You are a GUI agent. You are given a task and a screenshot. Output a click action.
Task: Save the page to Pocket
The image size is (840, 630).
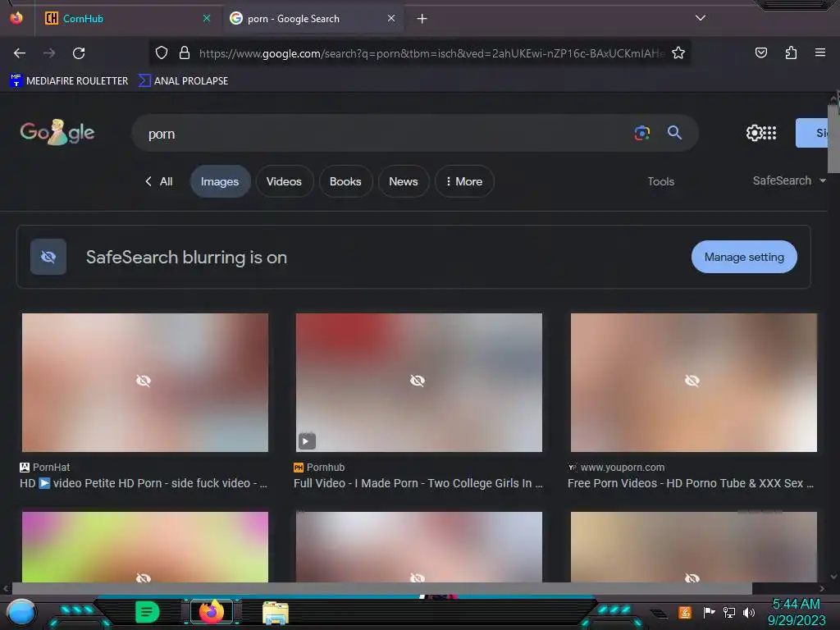tap(760, 52)
